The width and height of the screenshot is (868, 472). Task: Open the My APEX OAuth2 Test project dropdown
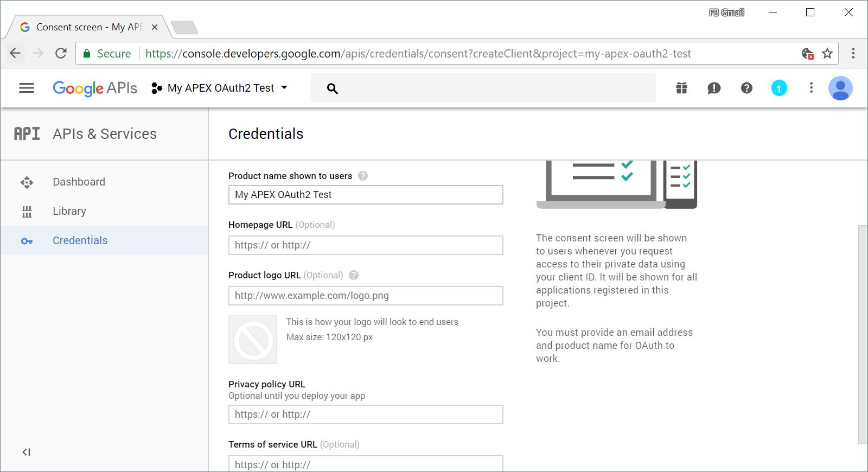220,88
